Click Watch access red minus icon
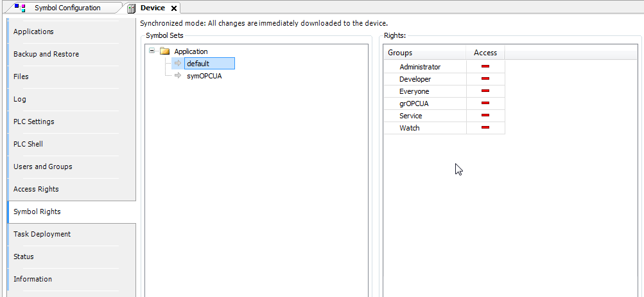Image resolution: width=644 pixels, height=297 pixels. [485, 128]
